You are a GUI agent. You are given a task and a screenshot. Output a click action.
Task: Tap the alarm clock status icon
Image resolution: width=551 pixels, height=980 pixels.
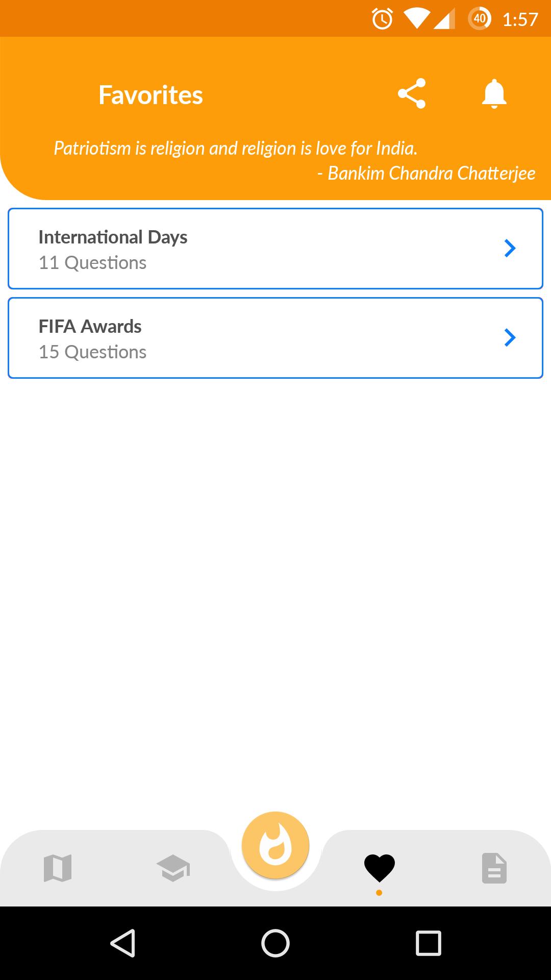(382, 19)
